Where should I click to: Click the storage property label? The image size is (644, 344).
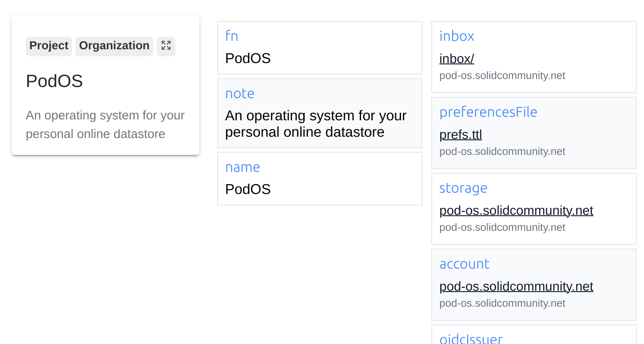463,188
